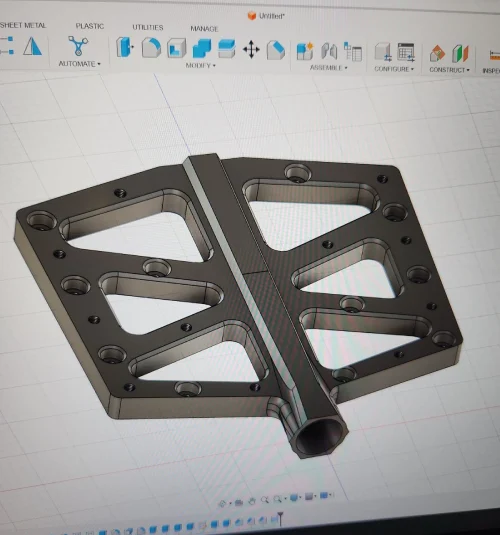Activate the Move/Copy arrows tool
This screenshot has height=535, width=500.
click(x=251, y=49)
